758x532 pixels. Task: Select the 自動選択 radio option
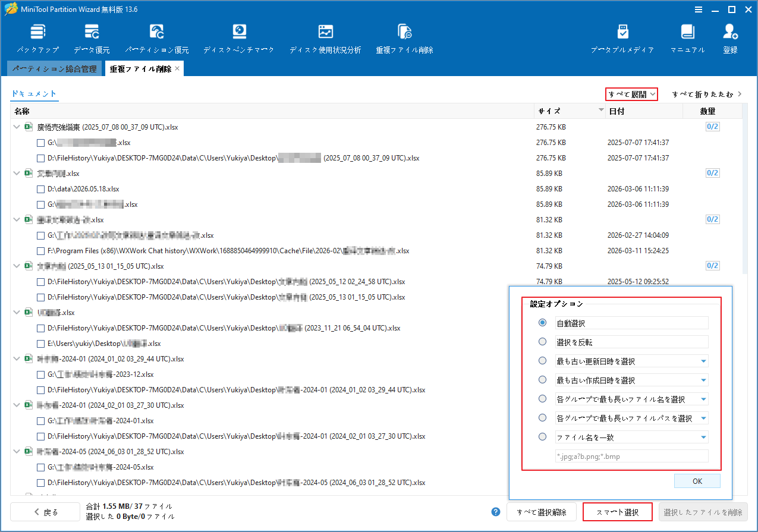542,323
